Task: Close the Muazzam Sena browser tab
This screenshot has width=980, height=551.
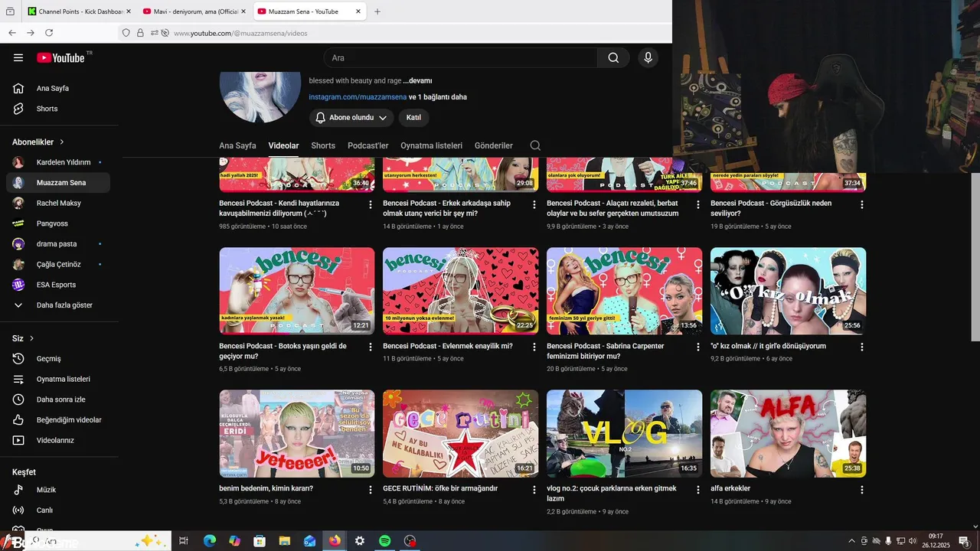Action: pos(358,11)
